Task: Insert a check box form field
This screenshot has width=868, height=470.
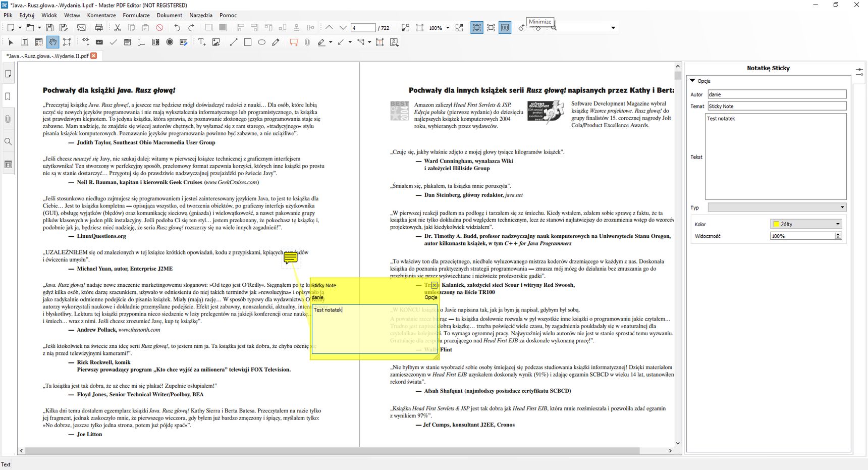Action: pyautogui.click(x=113, y=42)
